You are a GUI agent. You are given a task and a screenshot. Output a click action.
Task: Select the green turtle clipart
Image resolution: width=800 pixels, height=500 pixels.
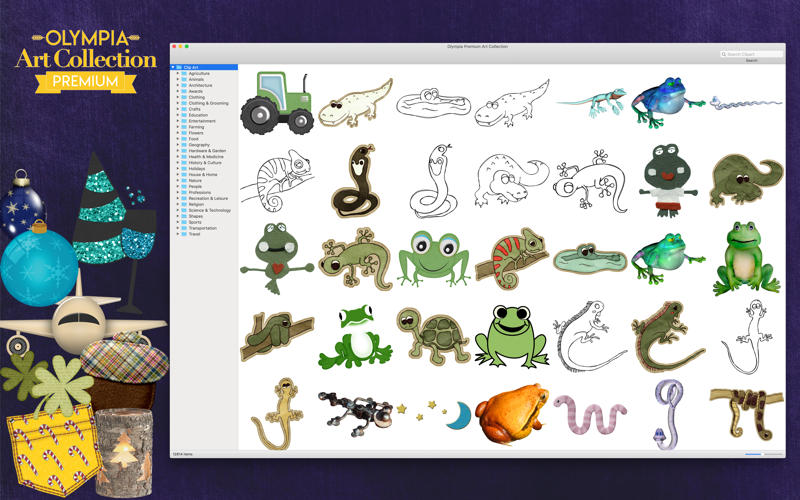click(433, 336)
